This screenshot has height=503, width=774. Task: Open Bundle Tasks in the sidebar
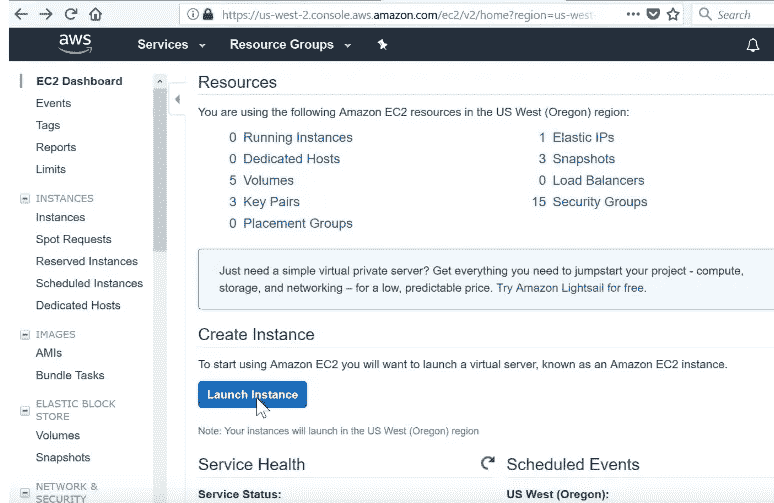point(70,375)
